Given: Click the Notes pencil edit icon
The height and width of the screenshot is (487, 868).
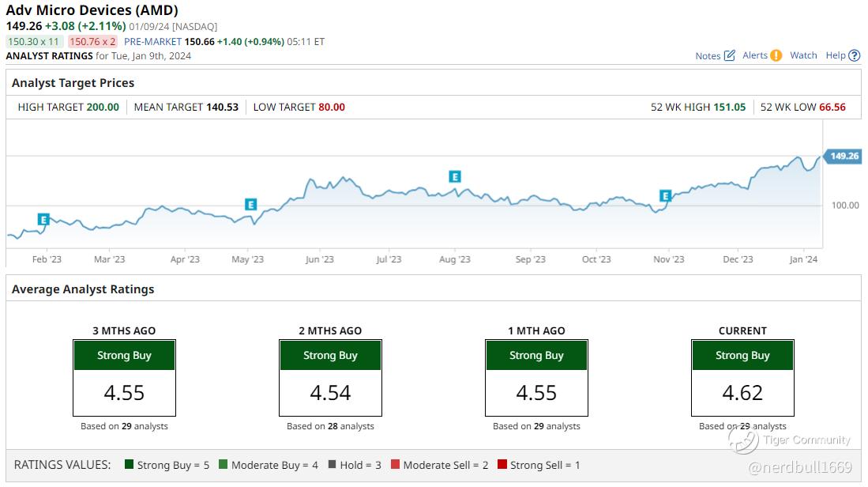Looking at the screenshot, I should (729, 55).
